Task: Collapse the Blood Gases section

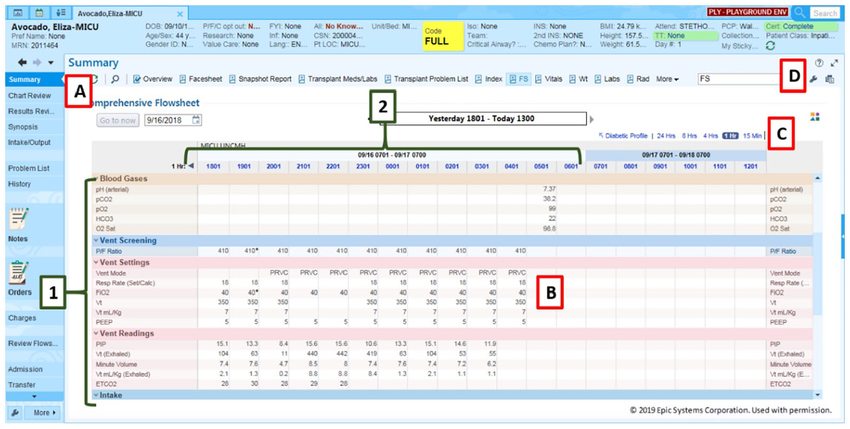Action: click(96, 178)
